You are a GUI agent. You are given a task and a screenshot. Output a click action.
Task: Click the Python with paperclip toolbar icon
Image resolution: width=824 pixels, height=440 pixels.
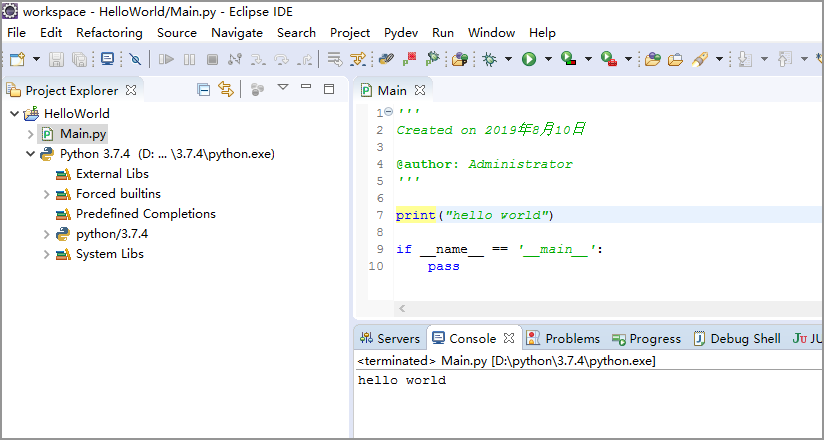(386, 59)
